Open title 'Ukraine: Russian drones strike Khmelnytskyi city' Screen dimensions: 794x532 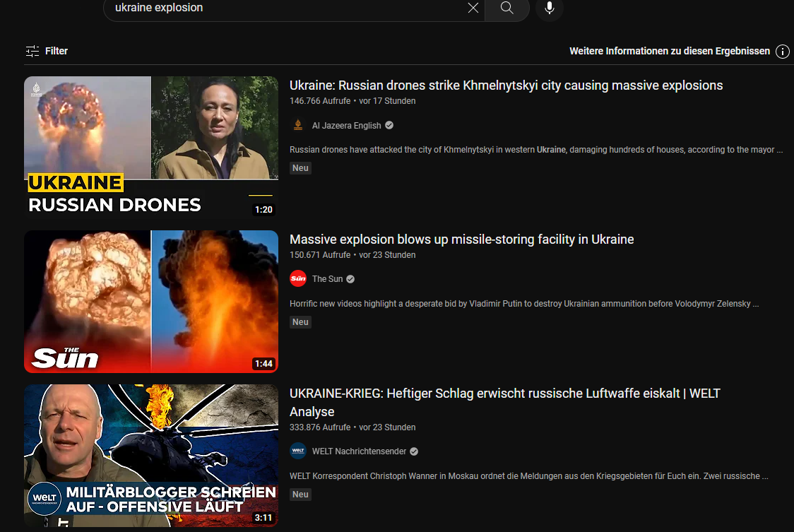click(x=506, y=85)
